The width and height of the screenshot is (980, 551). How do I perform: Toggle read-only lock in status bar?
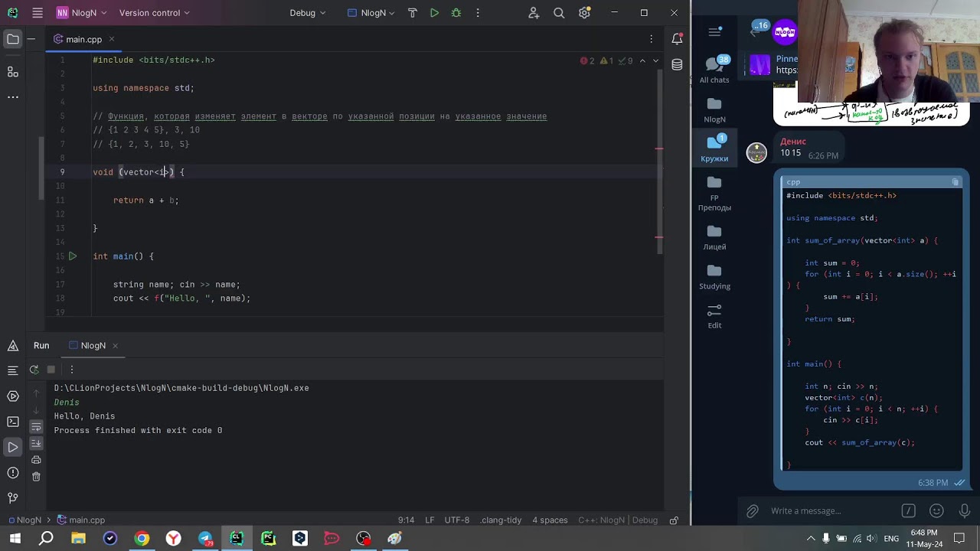674,520
